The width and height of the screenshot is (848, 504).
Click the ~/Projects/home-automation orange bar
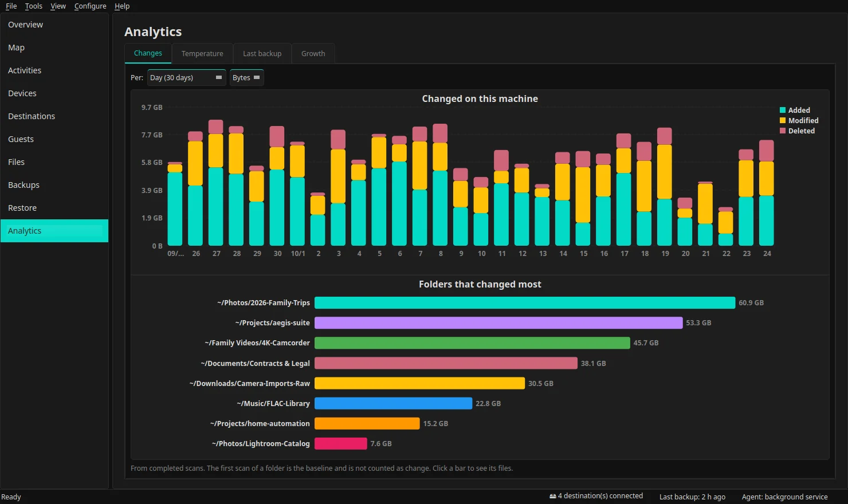(x=367, y=423)
